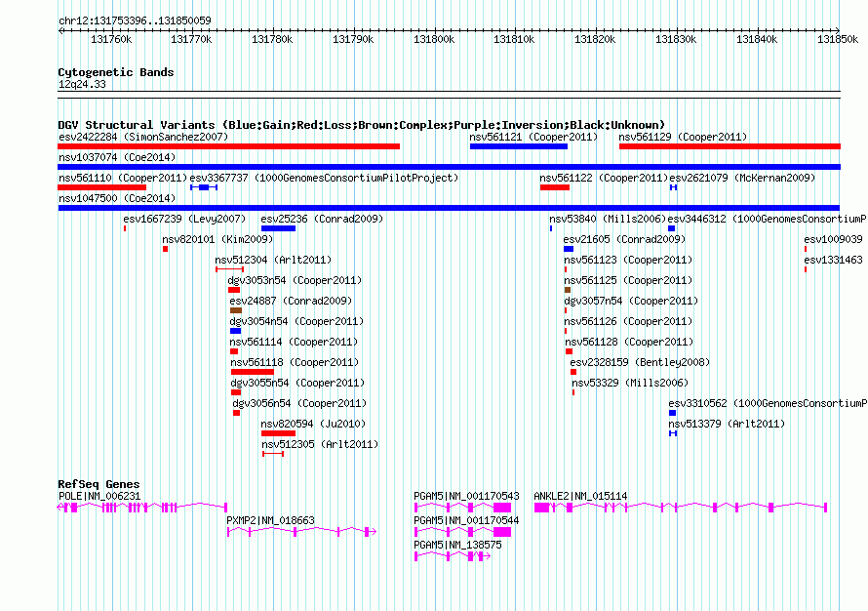
Task: Open nsv512305 (Arlt2011) label
Action: [320, 444]
